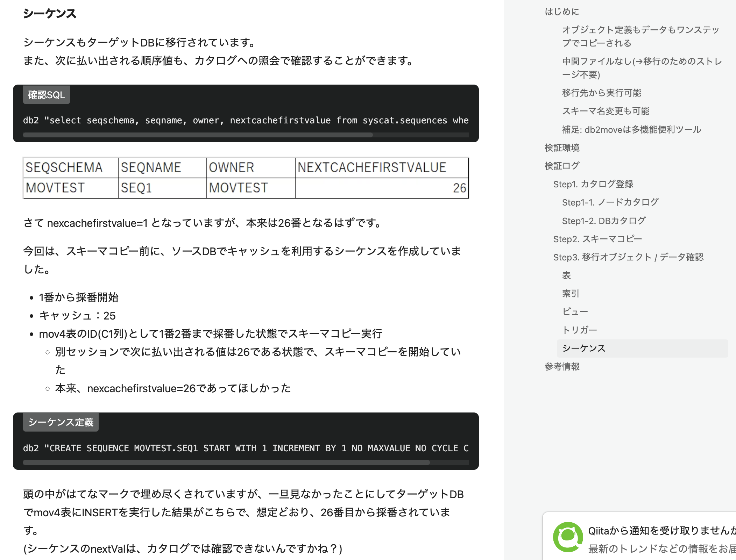Click the db2 select seqschema code line

point(246,120)
